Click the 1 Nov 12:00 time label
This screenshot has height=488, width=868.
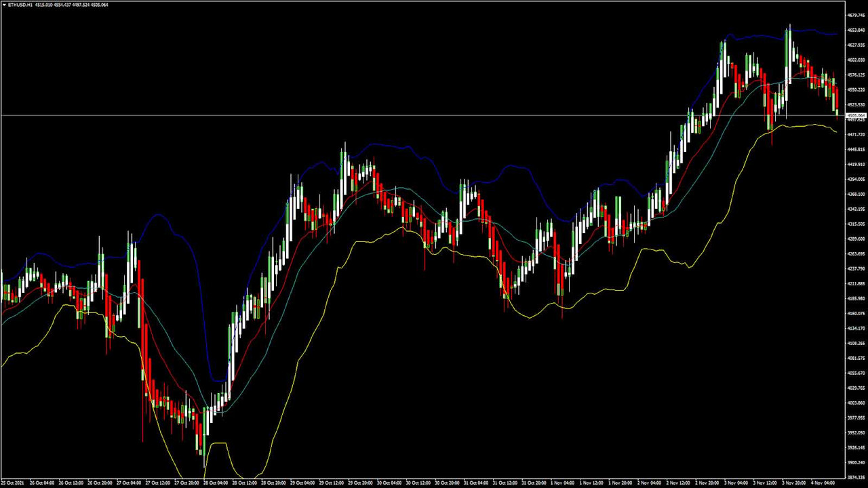(x=591, y=483)
